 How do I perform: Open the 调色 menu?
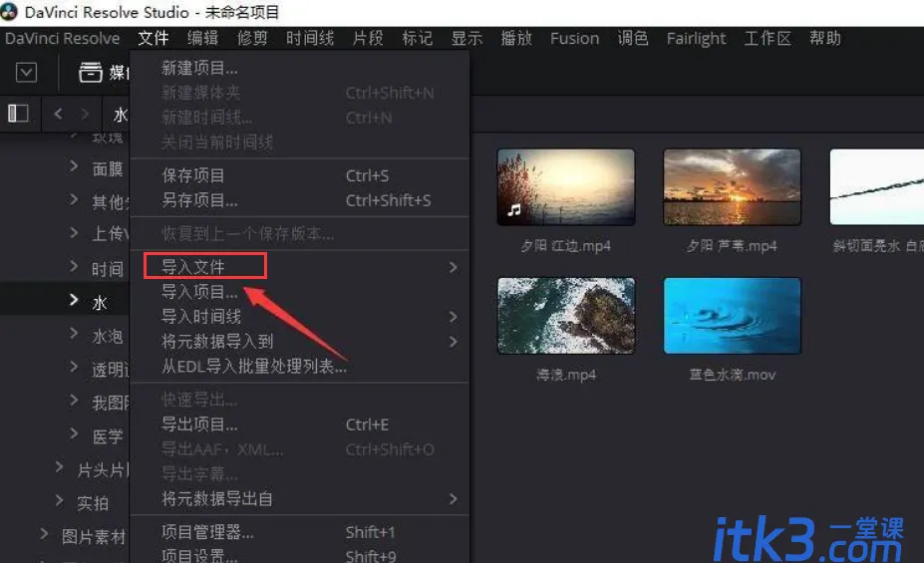click(633, 38)
